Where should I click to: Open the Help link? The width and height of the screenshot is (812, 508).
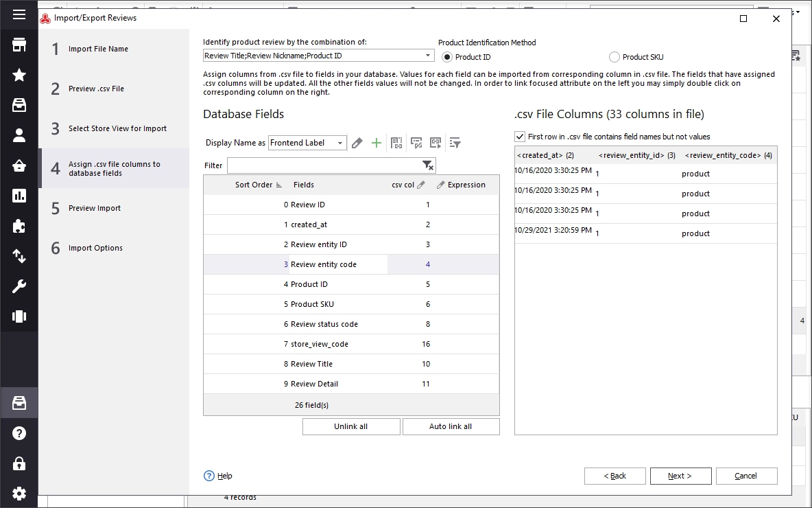(225, 476)
